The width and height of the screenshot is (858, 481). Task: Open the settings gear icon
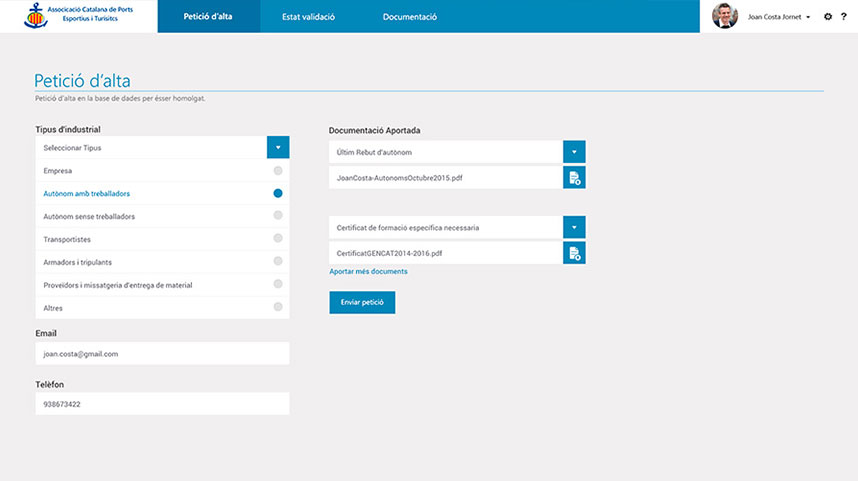pyautogui.click(x=828, y=17)
